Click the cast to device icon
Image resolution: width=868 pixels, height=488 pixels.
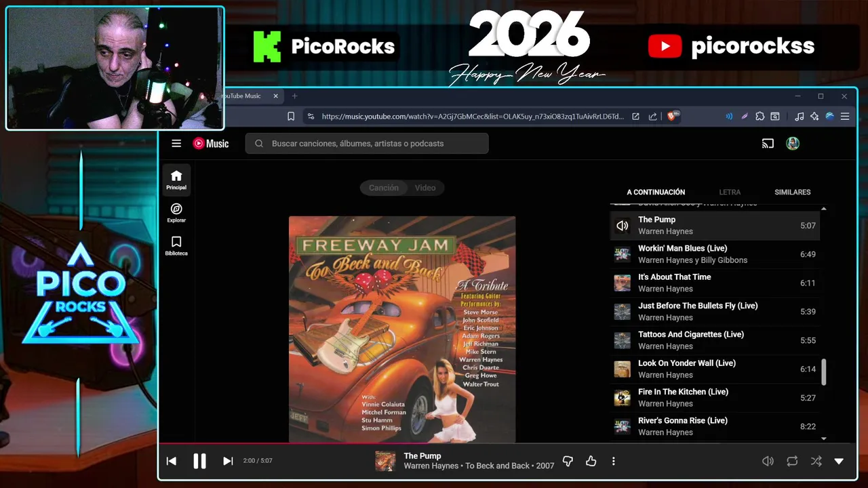point(768,143)
